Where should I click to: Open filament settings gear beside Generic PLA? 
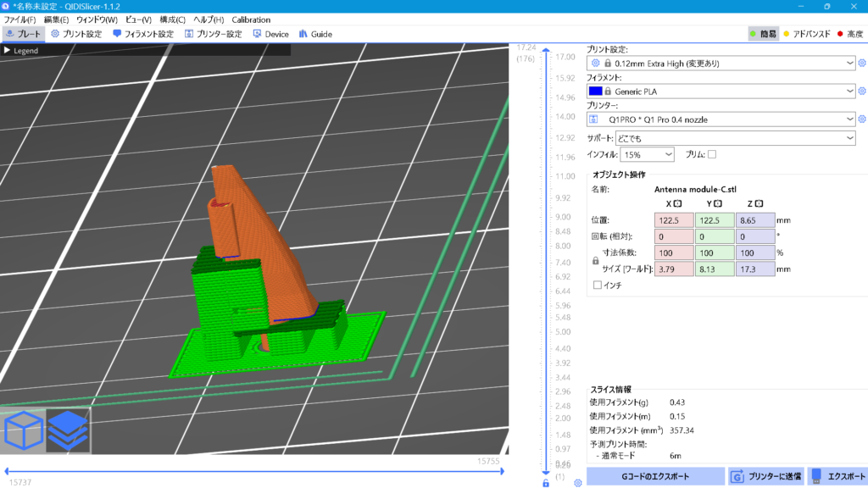tap(862, 91)
